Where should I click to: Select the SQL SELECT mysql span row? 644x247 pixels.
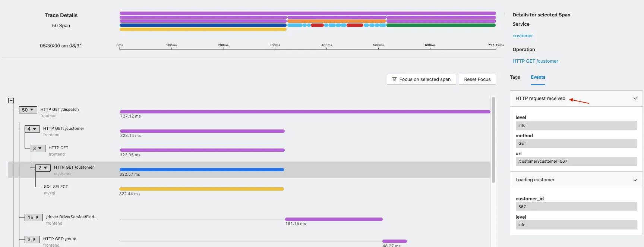click(x=249, y=190)
